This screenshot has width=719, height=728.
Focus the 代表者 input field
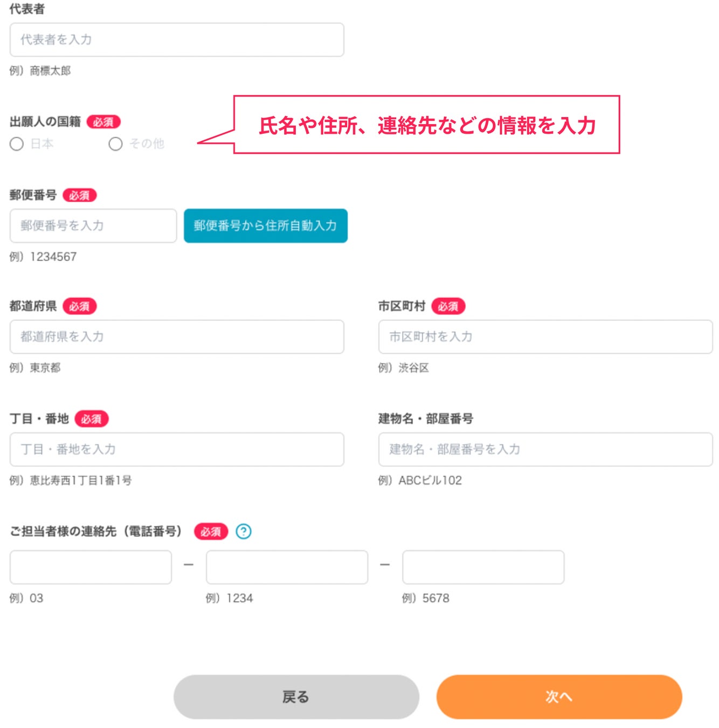pos(176,40)
